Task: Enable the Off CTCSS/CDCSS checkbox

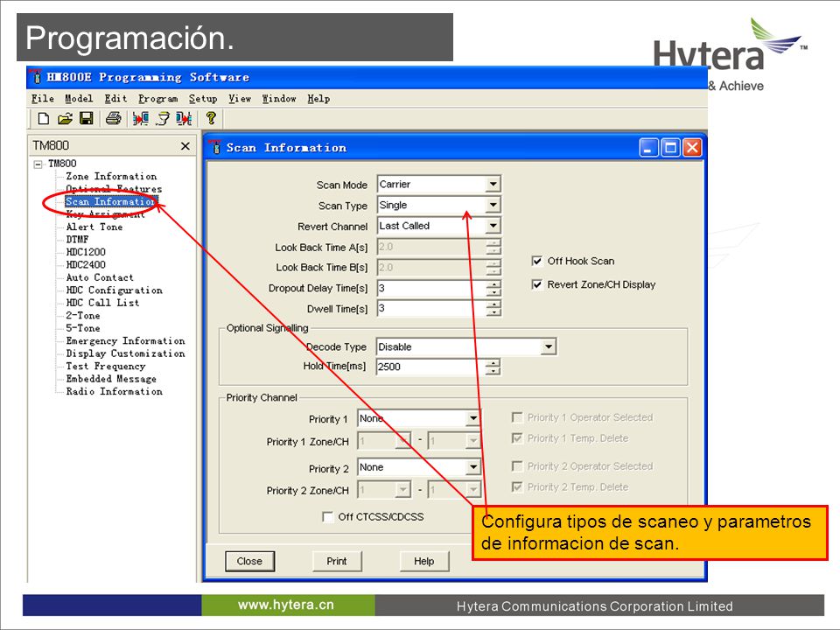Action: pos(327,517)
